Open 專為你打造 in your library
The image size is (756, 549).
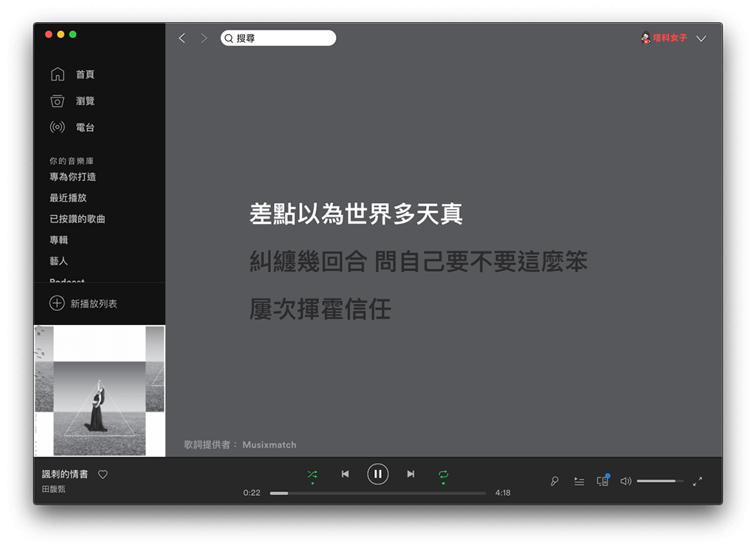click(x=73, y=177)
